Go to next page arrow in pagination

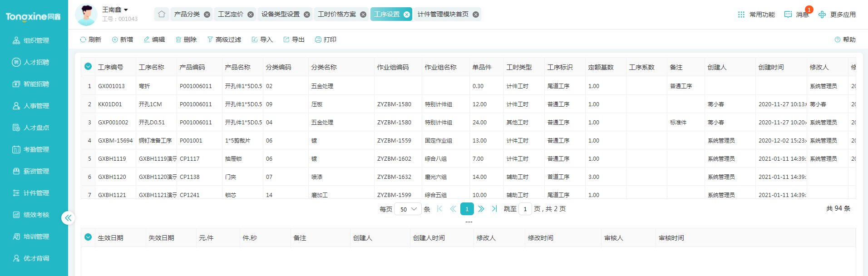[481, 209]
